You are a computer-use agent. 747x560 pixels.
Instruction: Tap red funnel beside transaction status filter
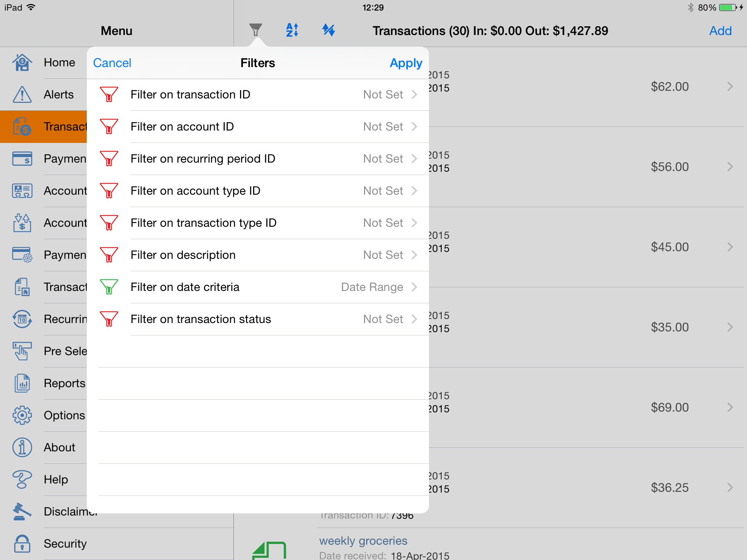109,319
